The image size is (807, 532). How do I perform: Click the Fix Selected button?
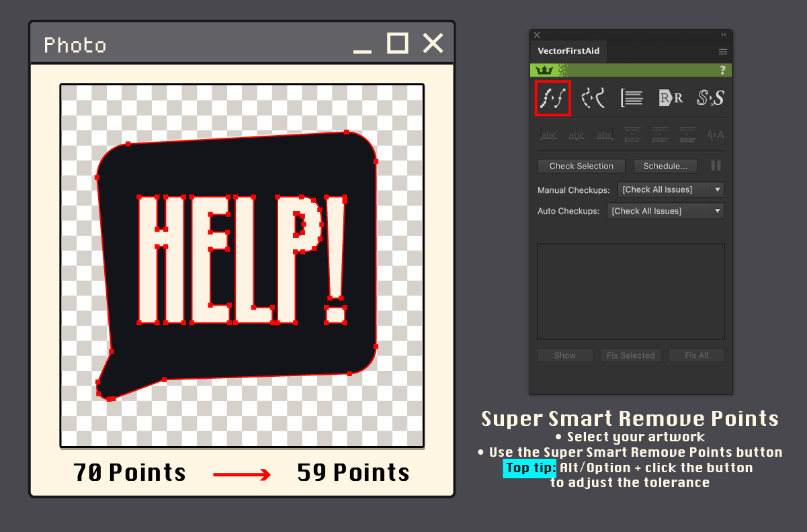(630, 355)
